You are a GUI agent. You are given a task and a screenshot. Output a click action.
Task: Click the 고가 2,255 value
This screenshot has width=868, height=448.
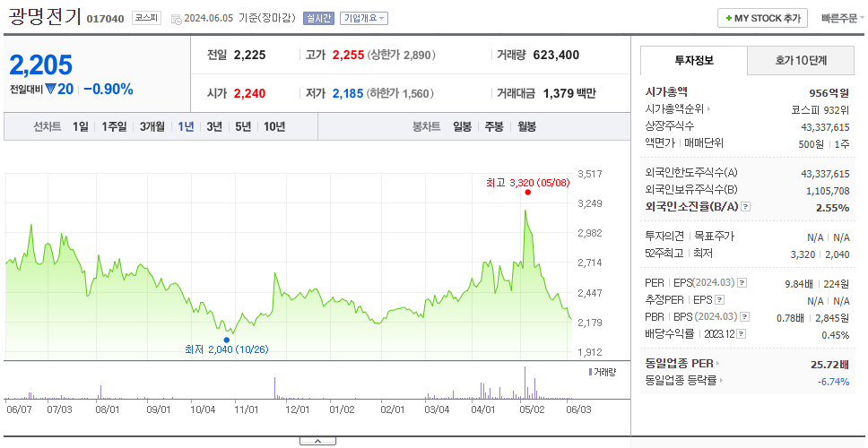tap(348, 55)
